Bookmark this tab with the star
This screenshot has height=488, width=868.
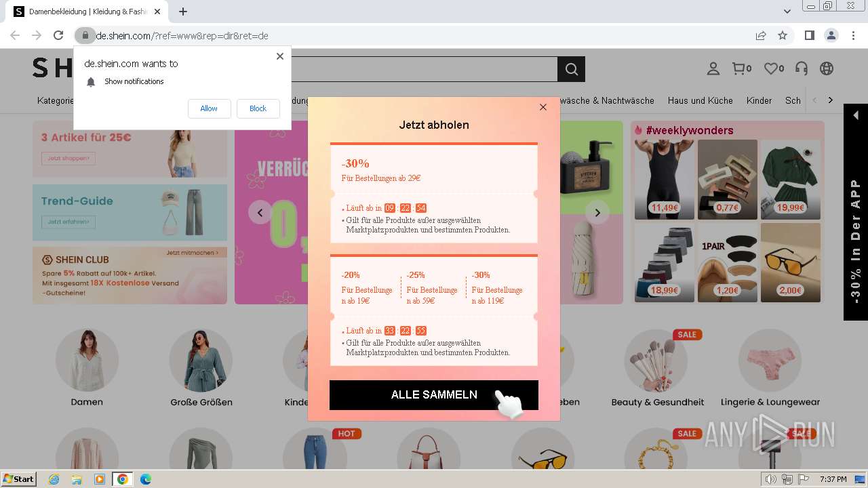[x=783, y=36]
